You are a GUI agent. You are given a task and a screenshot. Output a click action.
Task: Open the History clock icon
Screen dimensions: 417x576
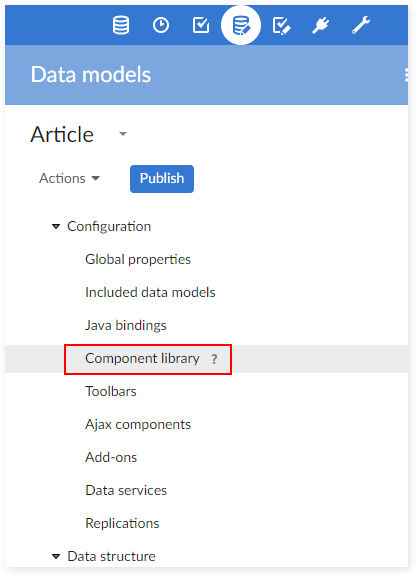[x=161, y=25]
